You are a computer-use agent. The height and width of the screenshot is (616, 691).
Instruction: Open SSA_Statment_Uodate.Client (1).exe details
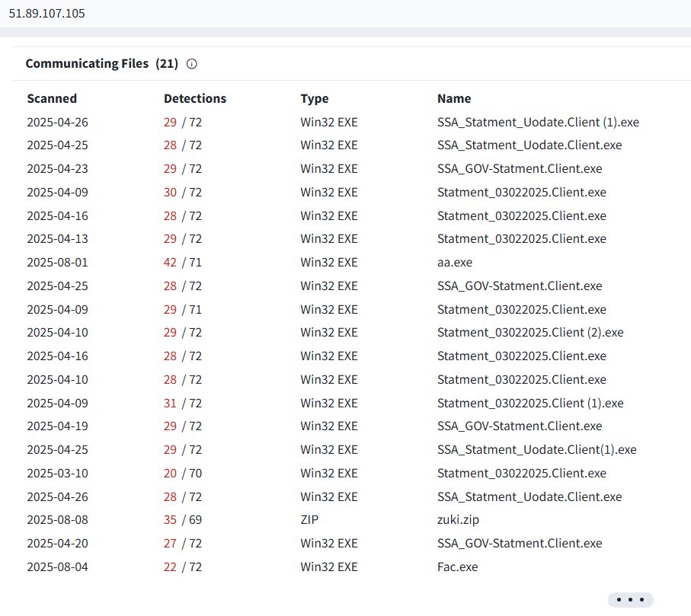pos(538,122)
